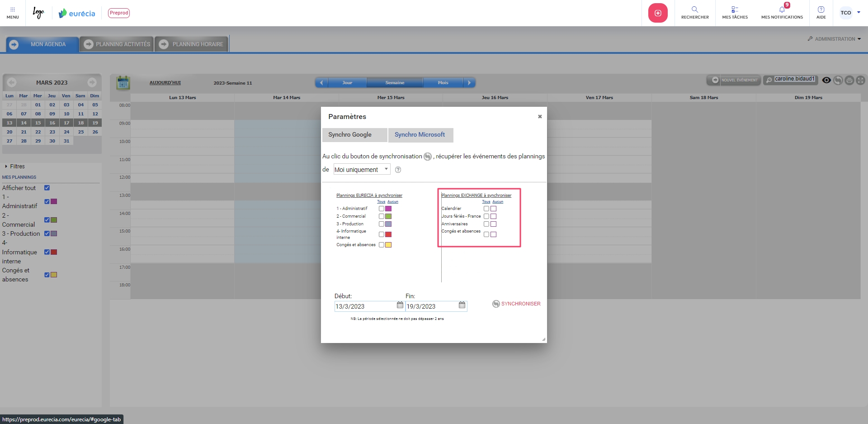Click the magnifier icon in user search field
868x424 pixels.
(769, 80)
